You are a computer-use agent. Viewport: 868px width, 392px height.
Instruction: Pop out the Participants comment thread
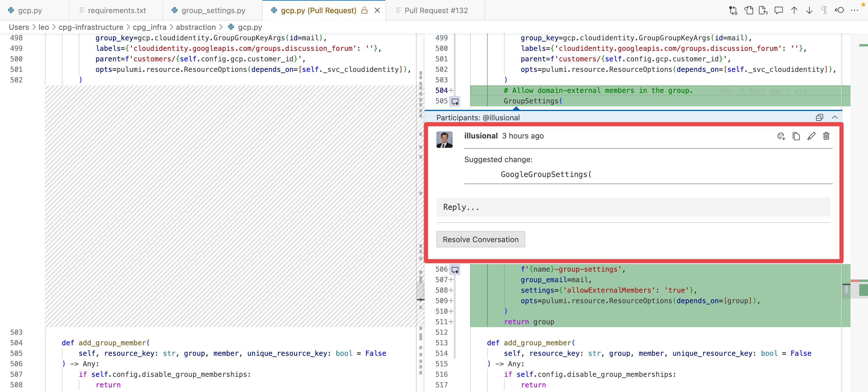tap(820, 117)
